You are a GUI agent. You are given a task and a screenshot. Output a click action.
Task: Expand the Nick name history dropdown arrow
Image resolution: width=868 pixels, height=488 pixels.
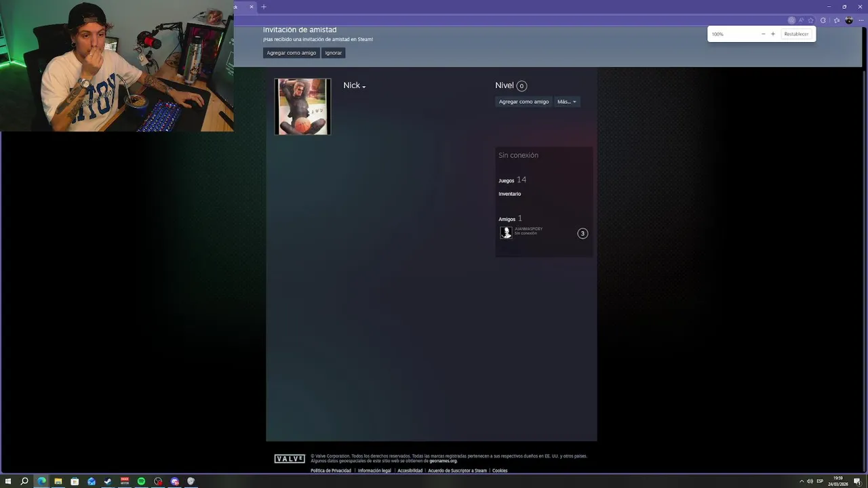364,87
